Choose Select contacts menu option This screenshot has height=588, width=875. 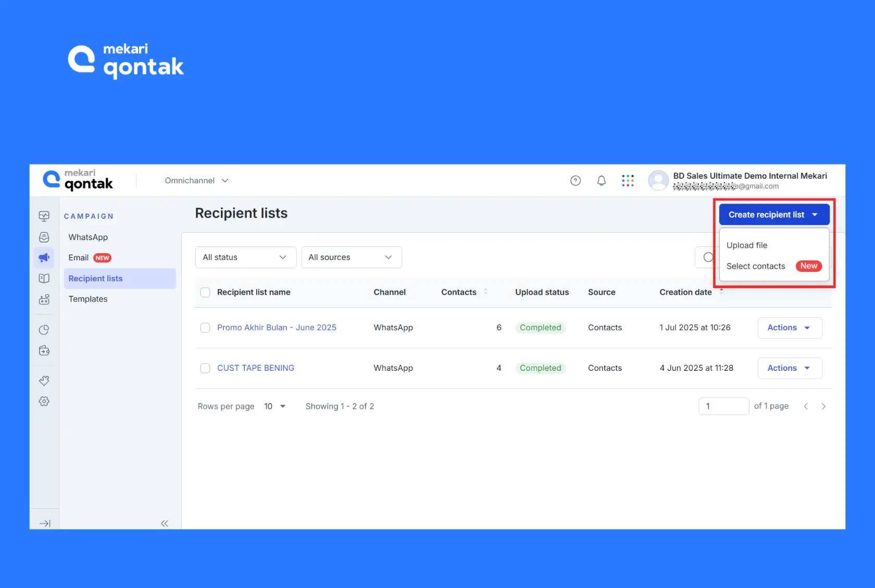coord(756,266)
